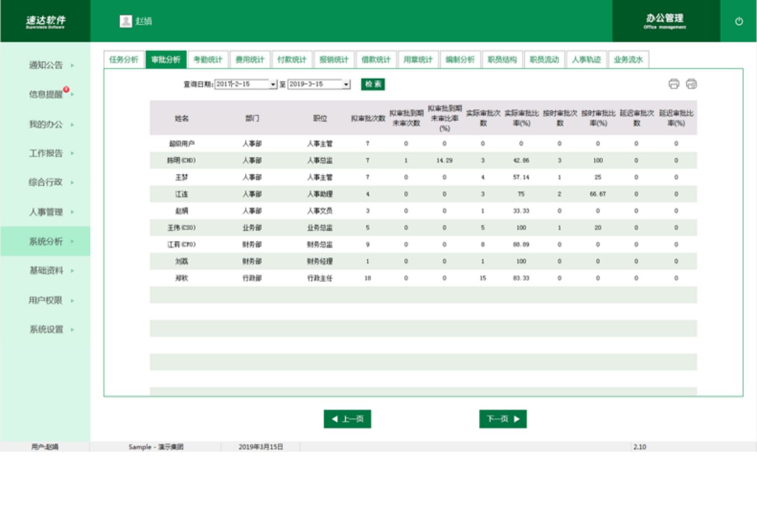This screenshot has height=532, width=757.
Task: Open the 办公管理 module header
Action: click(x=665, y=21)
